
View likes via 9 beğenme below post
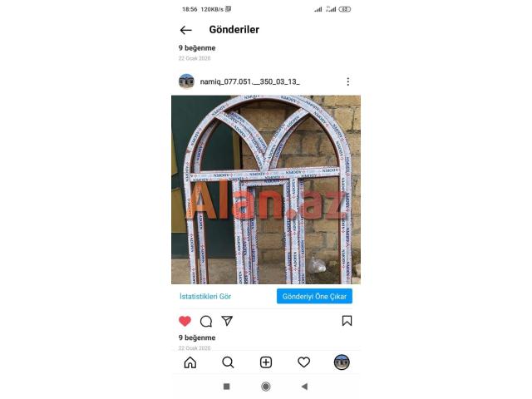(197, 338)
